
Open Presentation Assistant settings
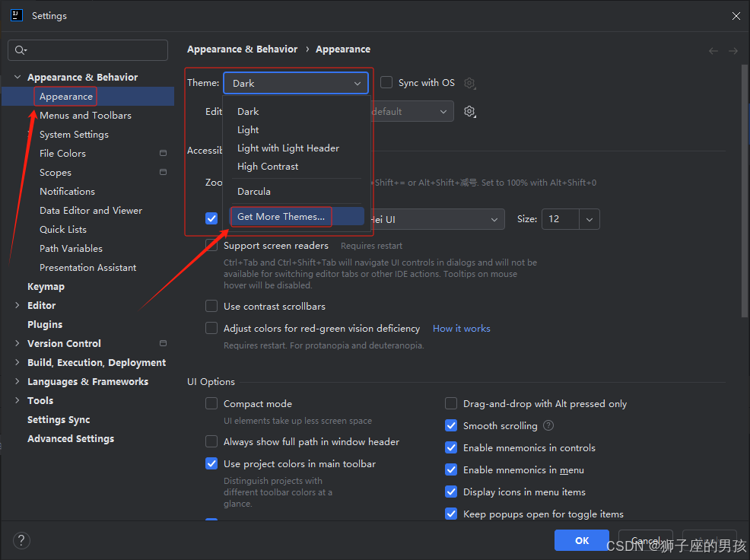(88, 268)
